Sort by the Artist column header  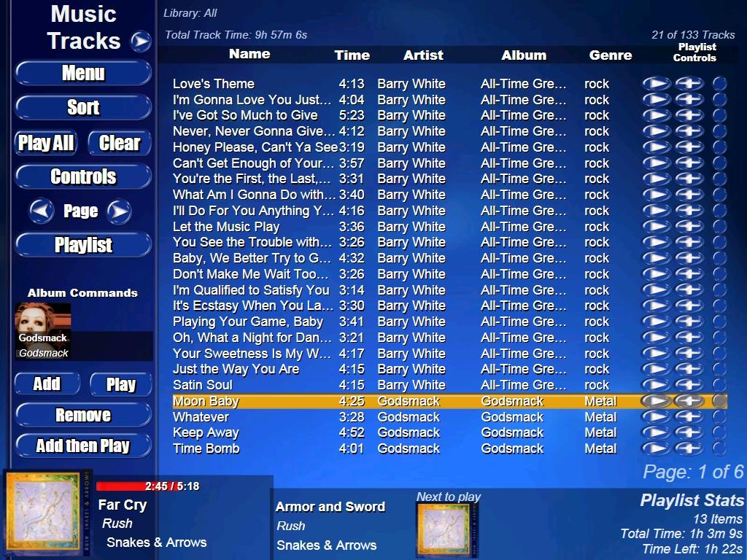pos(423,55)
